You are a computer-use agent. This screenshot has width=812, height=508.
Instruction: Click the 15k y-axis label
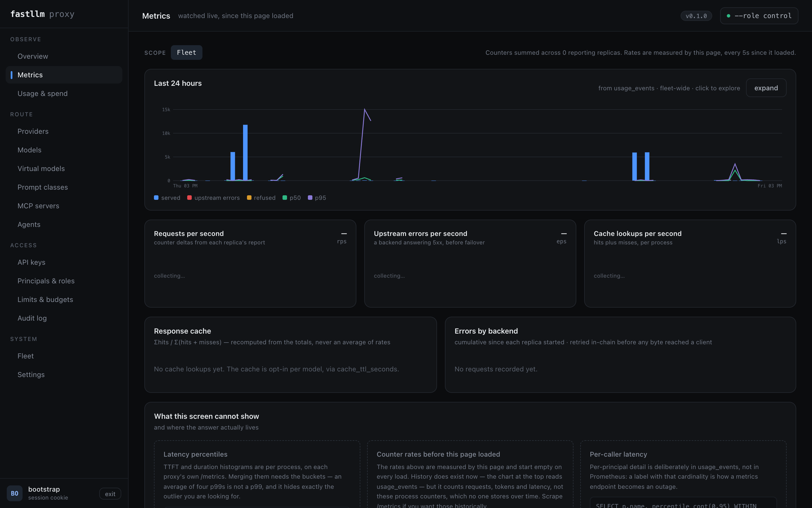tap(166, 110)
